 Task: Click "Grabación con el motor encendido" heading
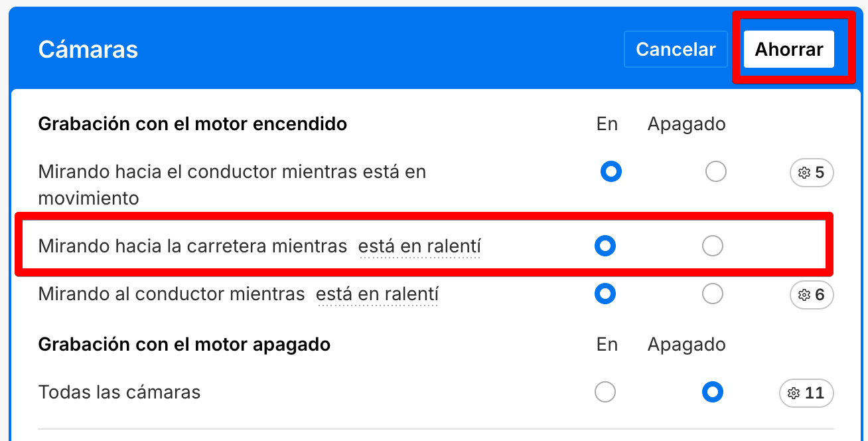[192, 124]
